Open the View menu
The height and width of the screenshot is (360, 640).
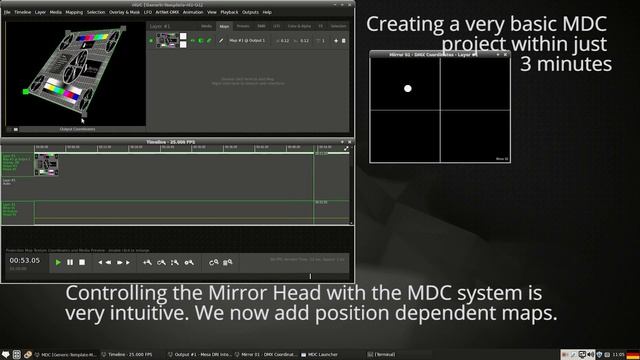(212, 12)
